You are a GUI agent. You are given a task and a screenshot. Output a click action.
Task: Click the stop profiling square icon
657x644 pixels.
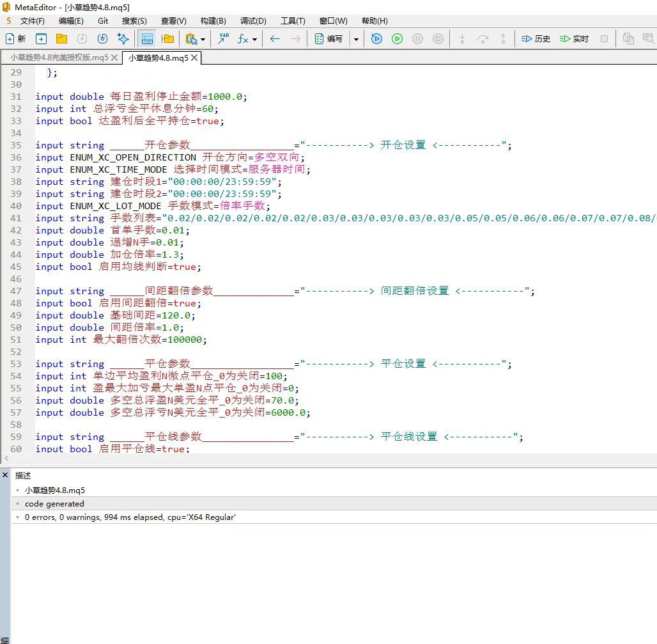[604, 39]
